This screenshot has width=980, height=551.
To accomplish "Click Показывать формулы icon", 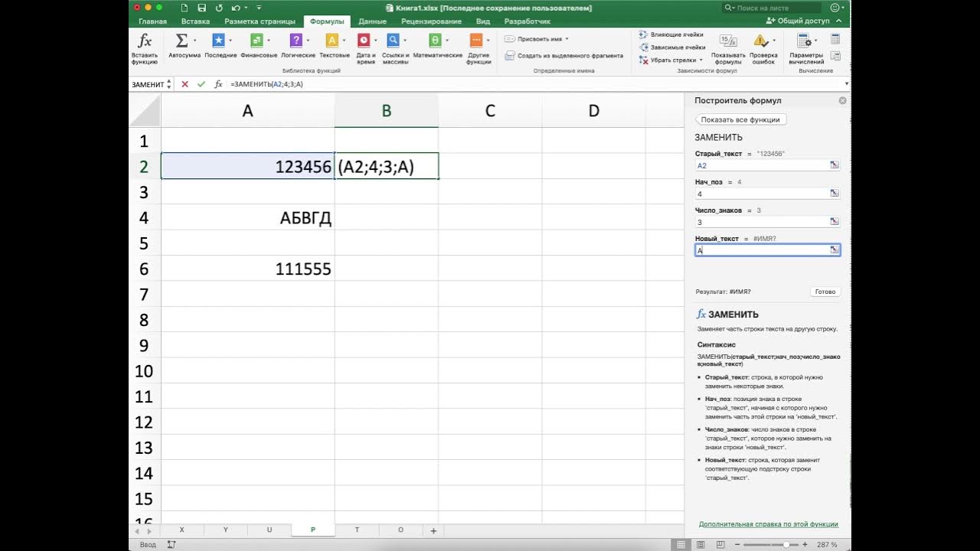I will tap(727, 41).
